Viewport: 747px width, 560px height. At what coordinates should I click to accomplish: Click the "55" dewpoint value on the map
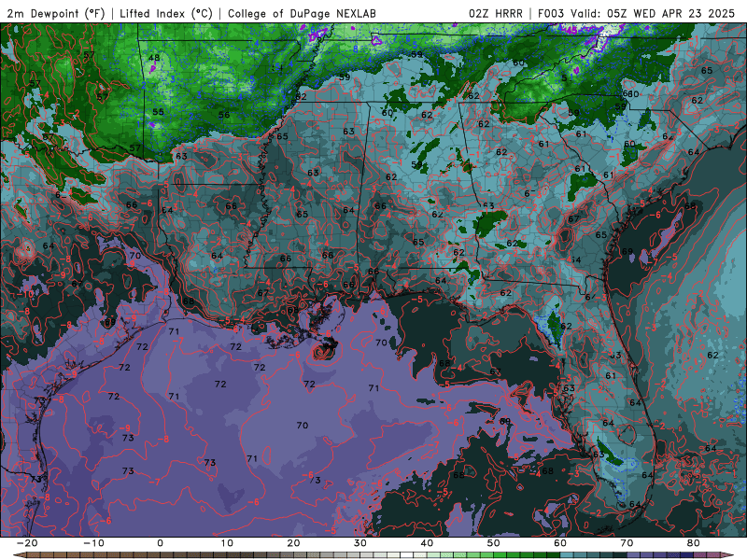point(158,112)
